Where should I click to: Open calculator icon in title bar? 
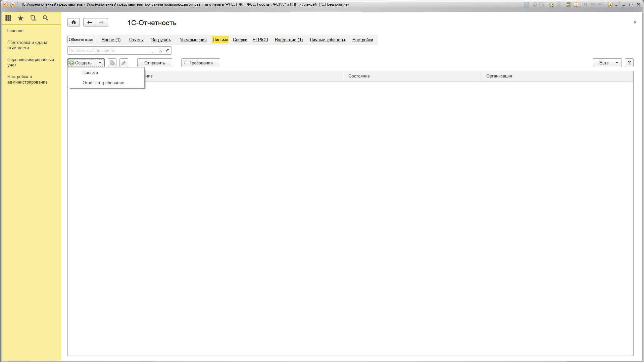(x=568, y=4)
